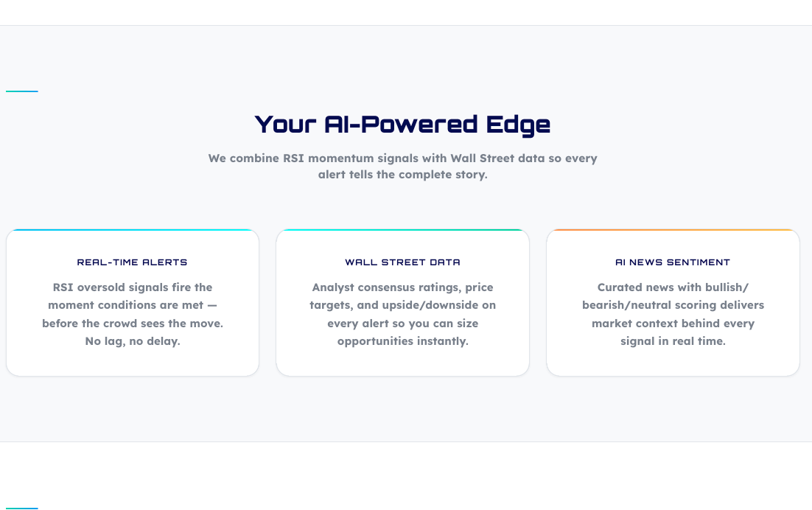This screenshot has width=812, height=510.
Task: Click the orange top border of AI News Sentiment card
Action: pyautogui.click(x=673, y=230)
